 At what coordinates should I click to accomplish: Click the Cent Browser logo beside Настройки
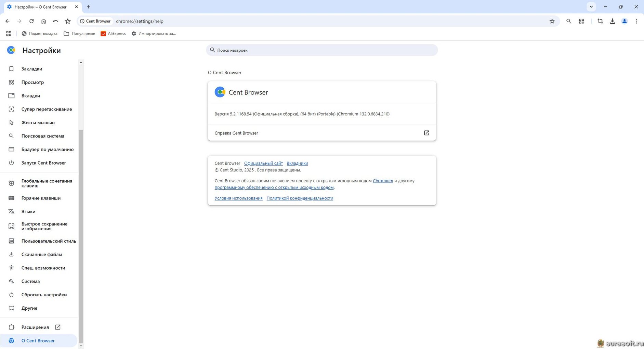pyautogui.click(x=11, y=50)
